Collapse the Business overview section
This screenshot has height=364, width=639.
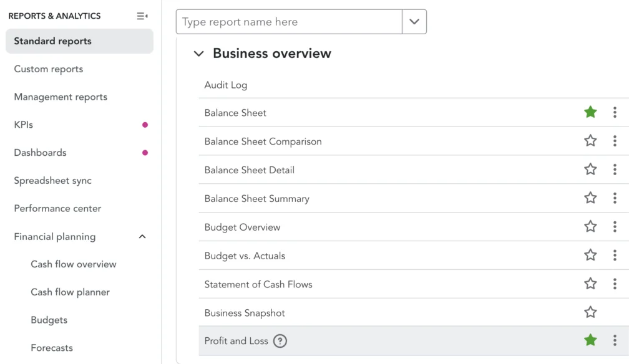[x=198, y=54]
